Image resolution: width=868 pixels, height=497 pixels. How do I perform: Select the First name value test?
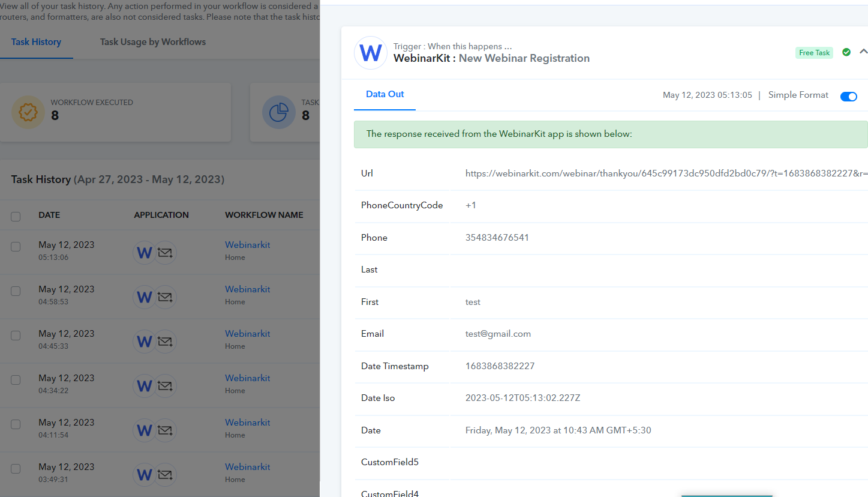pyautogui.click(x=473, y=302)
